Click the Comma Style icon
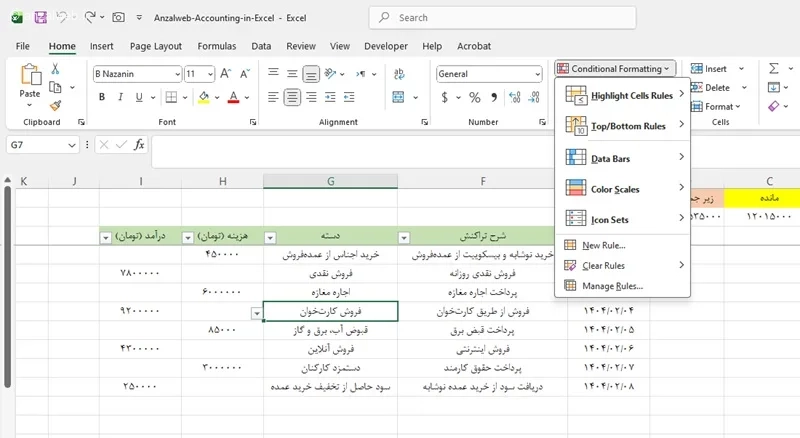The width and height of the screenshot is (800, 438). (493, 97)
